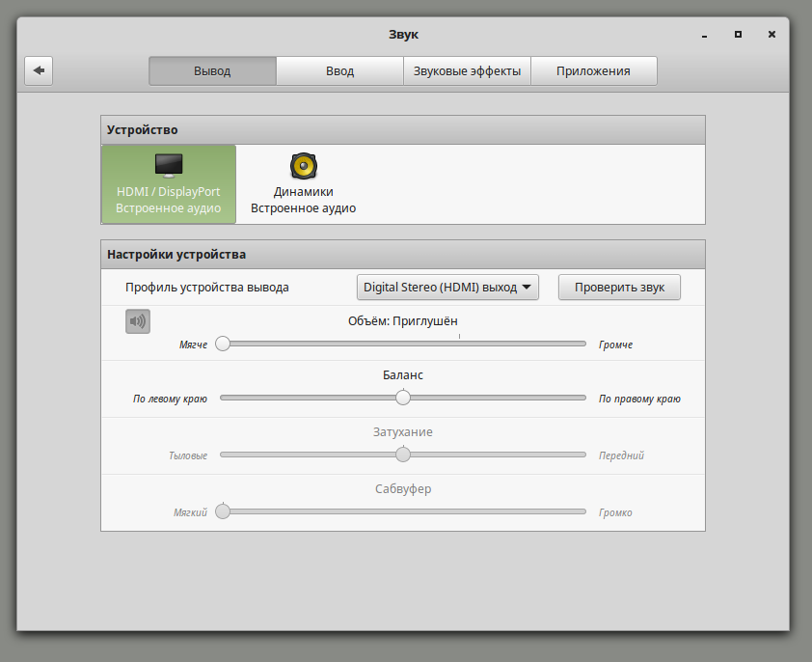
Task: Switch to the Ввод tab
Action: click(x=339, y=71)
